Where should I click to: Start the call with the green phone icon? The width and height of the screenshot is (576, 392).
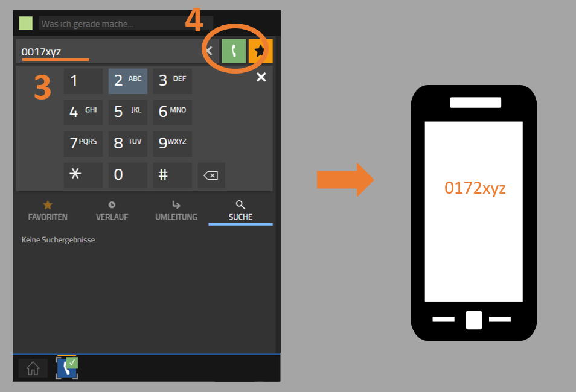[x=234, y=51]
